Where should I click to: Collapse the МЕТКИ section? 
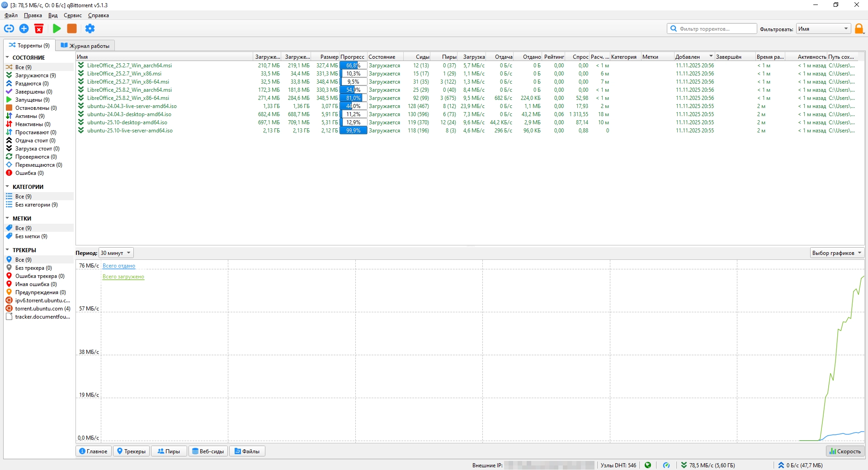7,218
